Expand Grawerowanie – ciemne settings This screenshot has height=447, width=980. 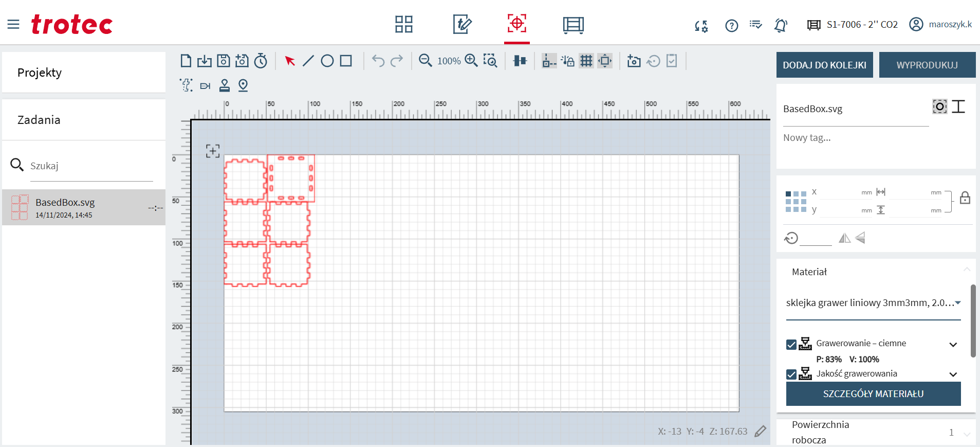pos(953,345)
